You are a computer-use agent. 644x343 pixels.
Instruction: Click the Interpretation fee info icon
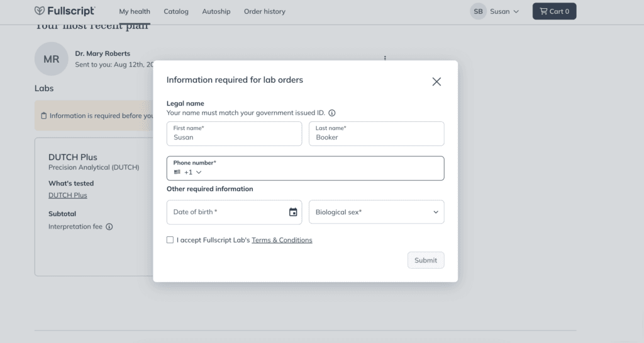[x=109, y=227]
